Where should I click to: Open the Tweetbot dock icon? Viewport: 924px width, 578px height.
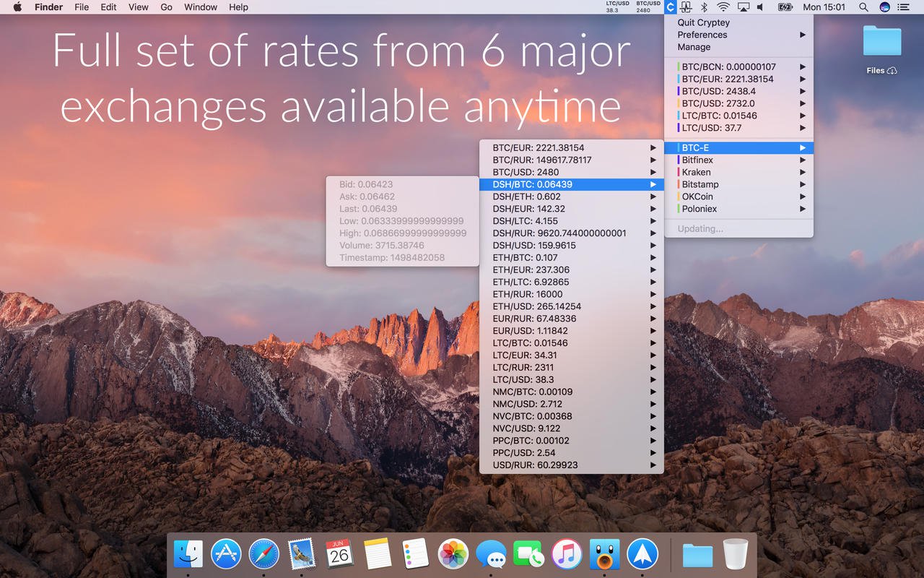click(604, 554)
